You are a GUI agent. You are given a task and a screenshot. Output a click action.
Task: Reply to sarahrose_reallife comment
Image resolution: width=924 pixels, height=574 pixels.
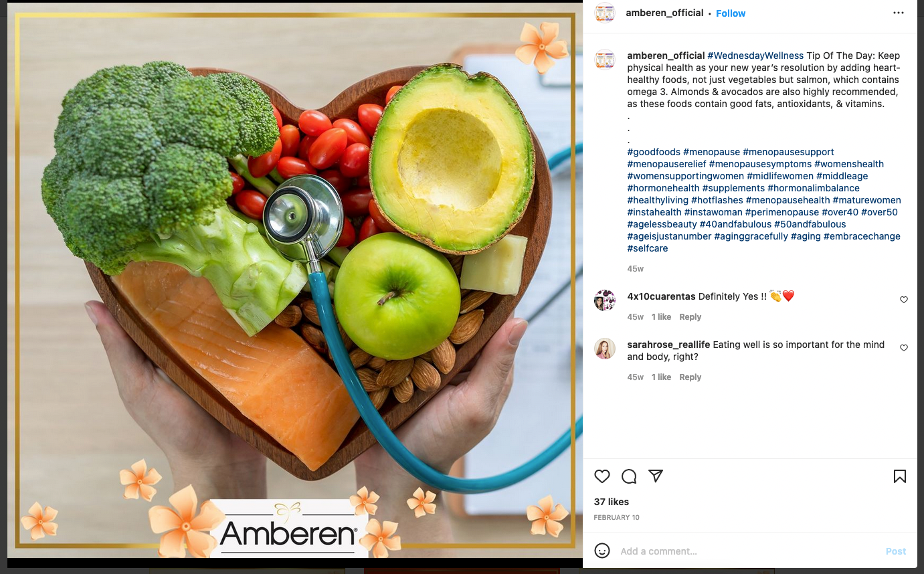coord(690,377)
